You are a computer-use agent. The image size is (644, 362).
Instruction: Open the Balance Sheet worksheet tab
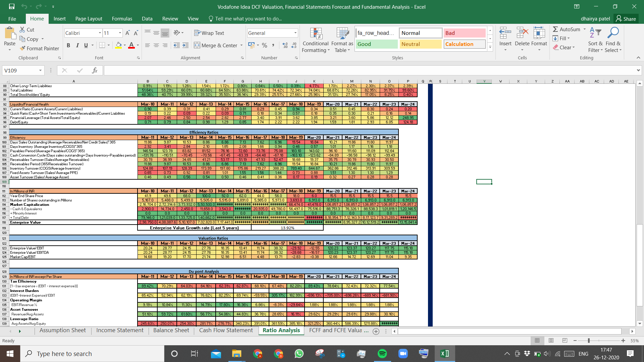pyautogui.click(x=171, y=330)
